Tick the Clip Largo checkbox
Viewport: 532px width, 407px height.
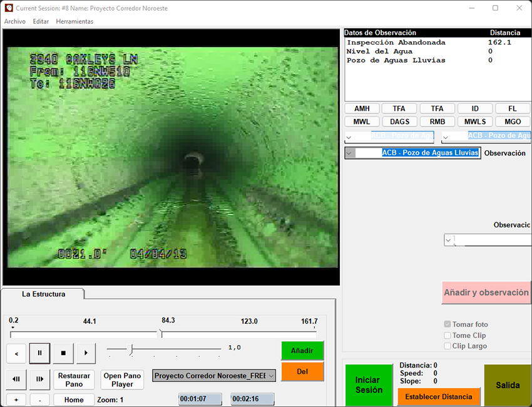(447, 346)
